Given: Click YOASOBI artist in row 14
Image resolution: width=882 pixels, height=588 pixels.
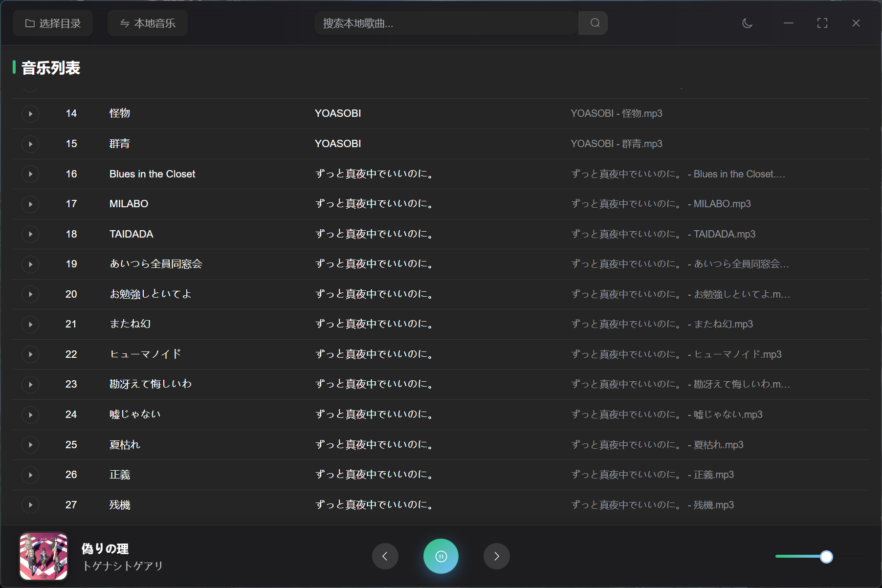Looking at the screenshot, I should coord(338,113).
